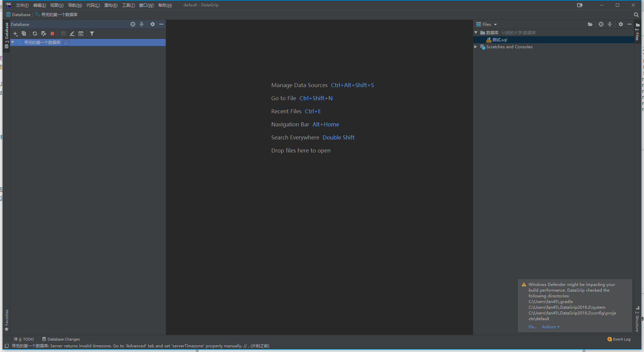Click the top-right title bar layout icon
The width and height of the screenshot is (644, 352).
(580, 5)
